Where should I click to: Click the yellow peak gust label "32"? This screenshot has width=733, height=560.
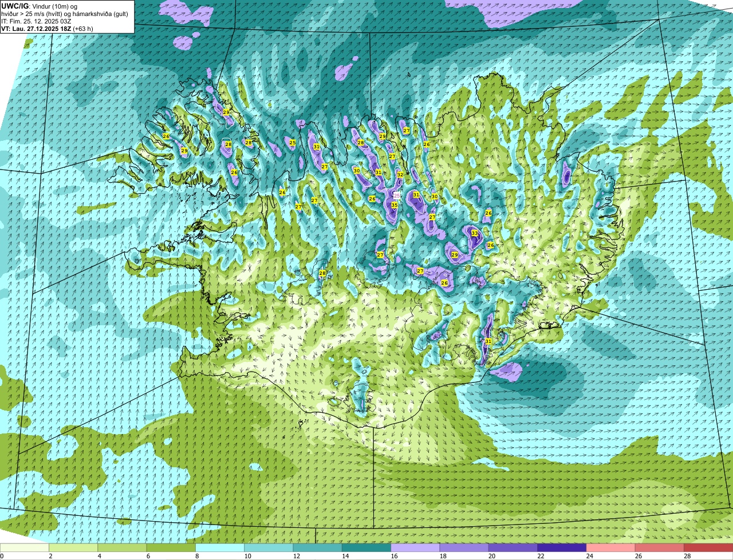tap(400, 175)
